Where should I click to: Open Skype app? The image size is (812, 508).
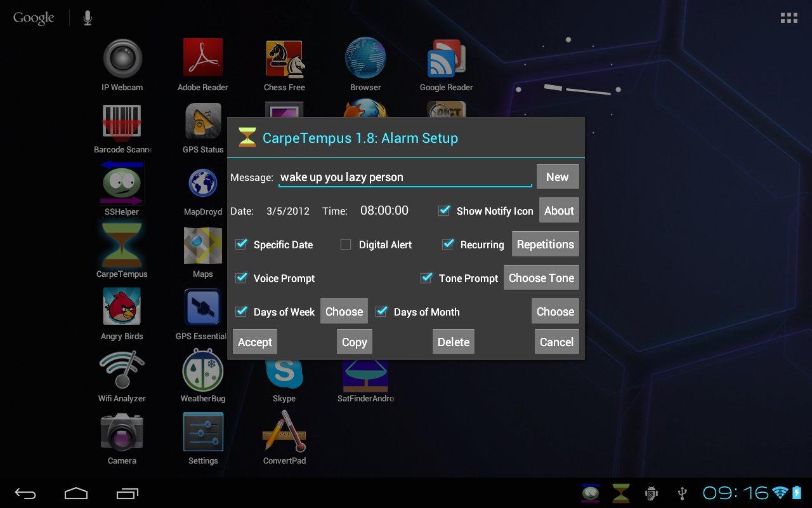point(284,380)
